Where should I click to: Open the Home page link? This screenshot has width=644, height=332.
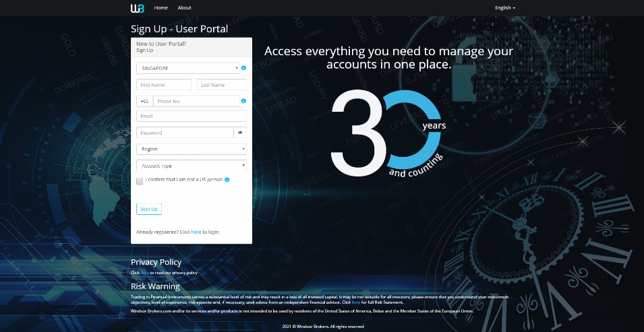click(161, 8)
